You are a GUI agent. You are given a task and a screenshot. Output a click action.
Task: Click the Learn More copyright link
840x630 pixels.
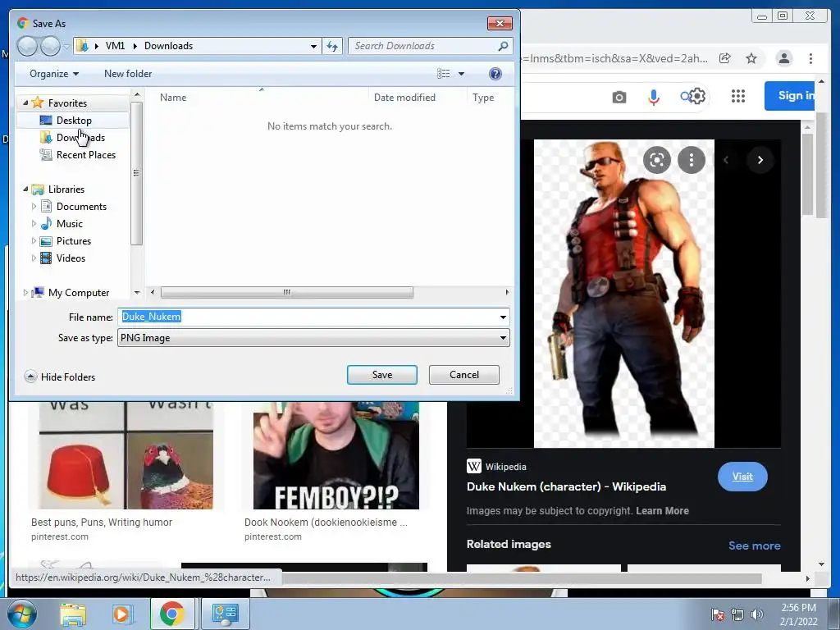pos(662,510)
